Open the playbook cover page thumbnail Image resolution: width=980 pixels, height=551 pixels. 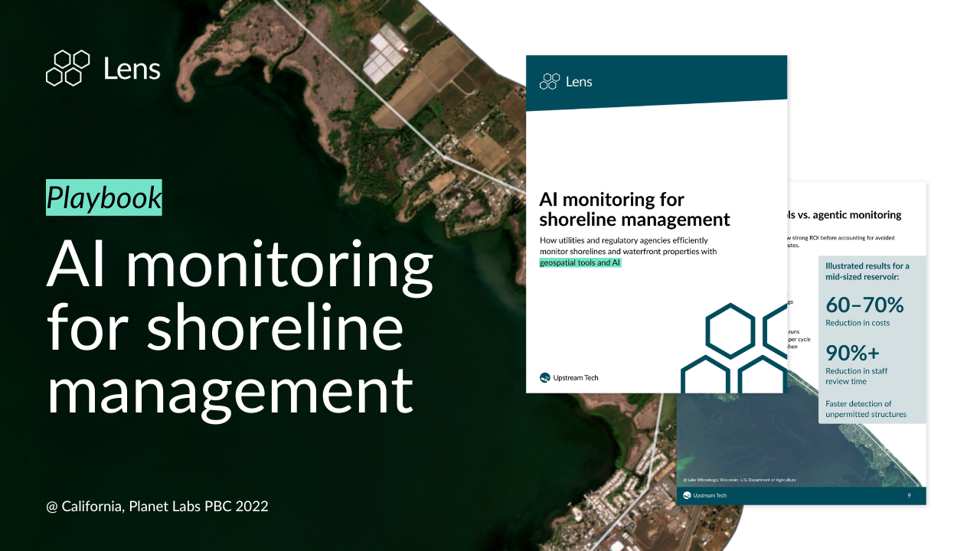tap(656, 224)
